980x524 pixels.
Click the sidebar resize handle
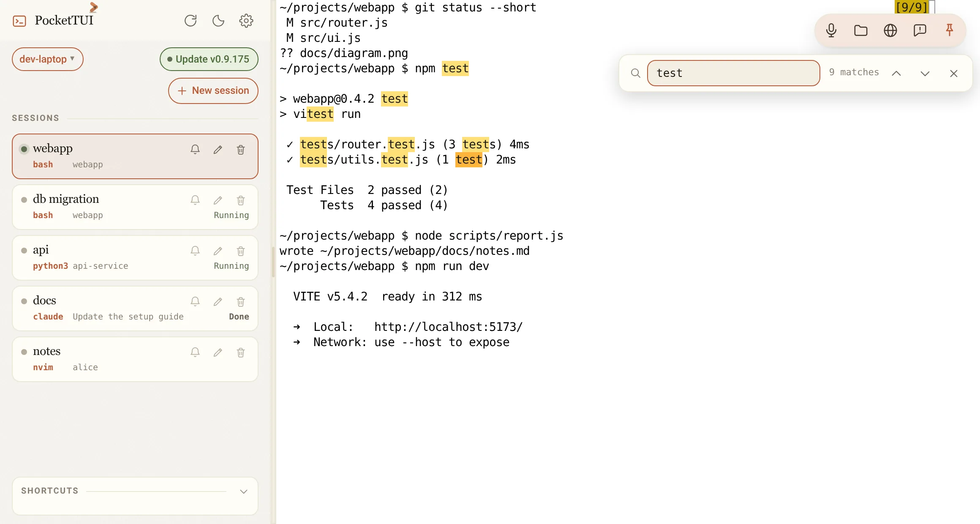(x=273, y=262)
